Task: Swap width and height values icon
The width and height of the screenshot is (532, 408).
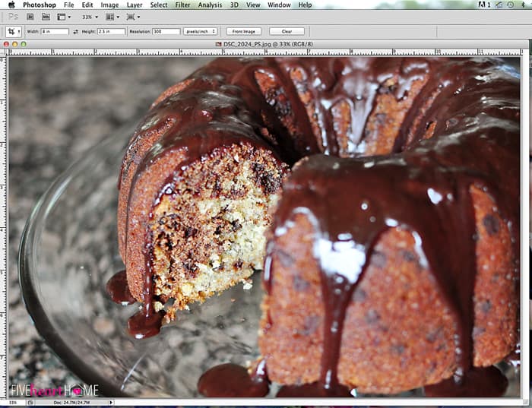Action: point(75,32)
